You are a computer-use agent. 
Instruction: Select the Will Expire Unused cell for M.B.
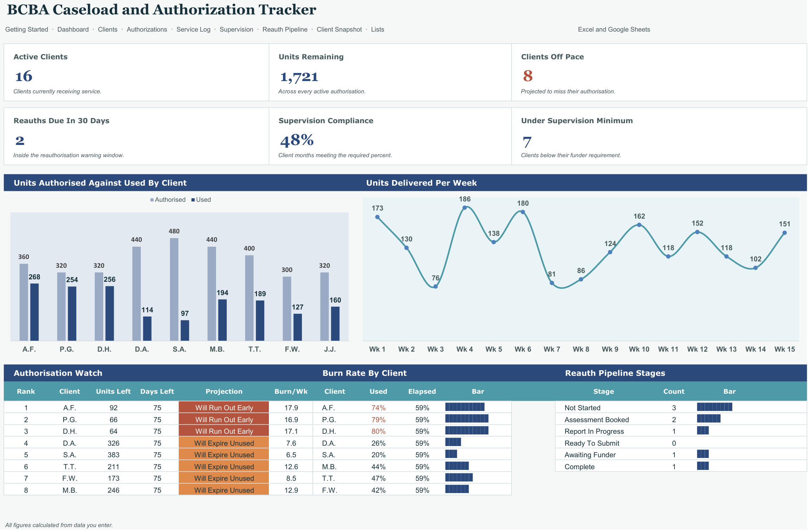point(224,490)
